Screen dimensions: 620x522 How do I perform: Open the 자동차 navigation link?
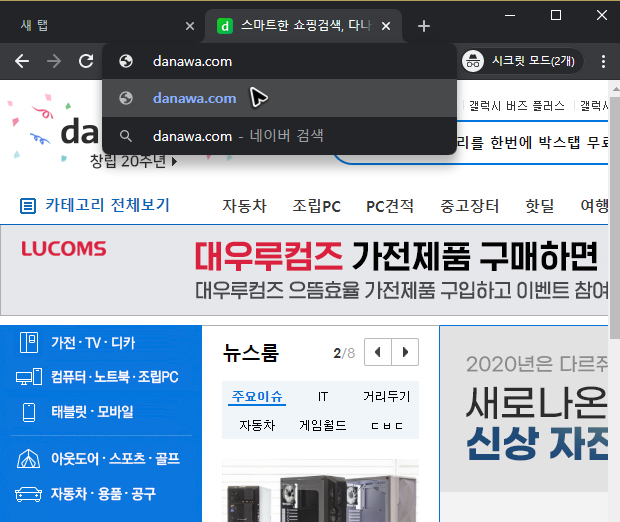pyautogui.click(x=245, y=206)
